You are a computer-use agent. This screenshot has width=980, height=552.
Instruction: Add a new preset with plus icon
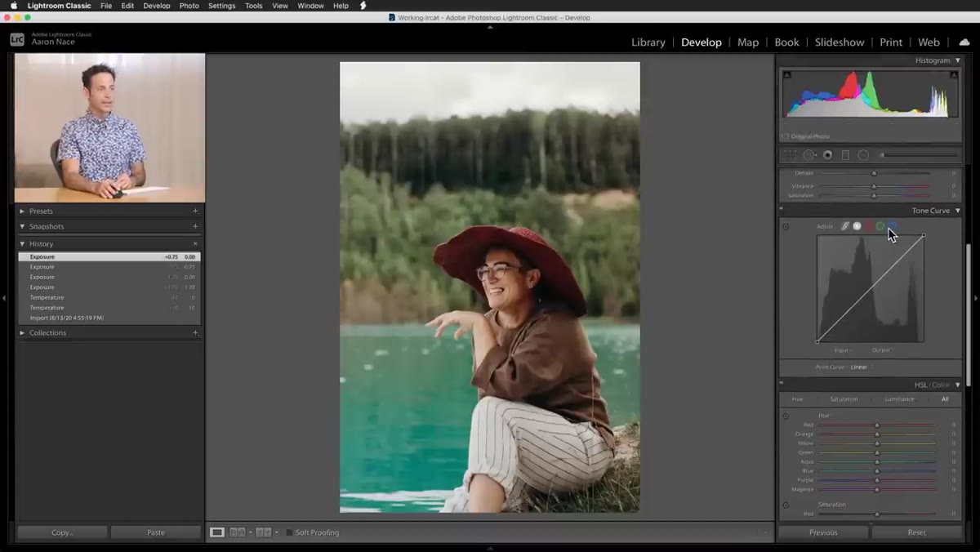coord(195,211)
